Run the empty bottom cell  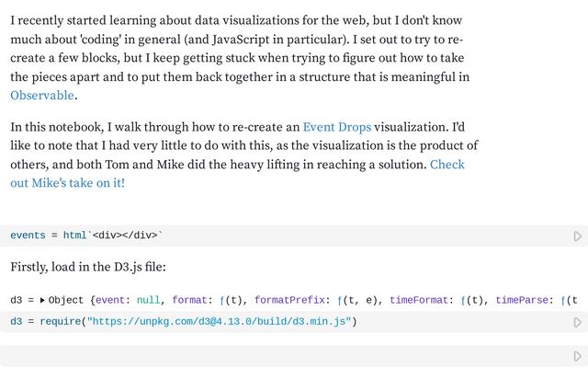coord(577,356)
